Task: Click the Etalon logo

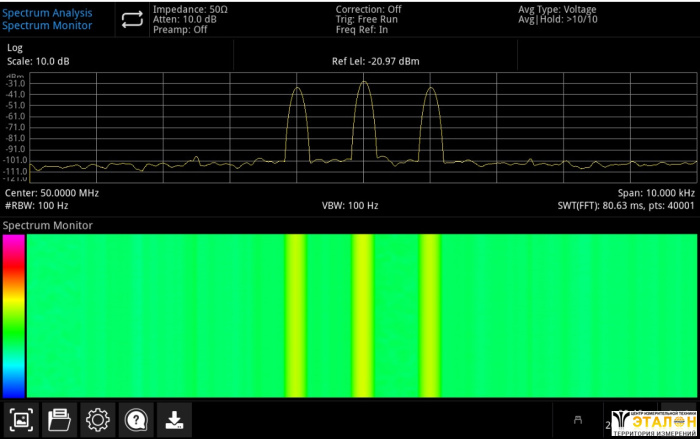Action: 653,422
